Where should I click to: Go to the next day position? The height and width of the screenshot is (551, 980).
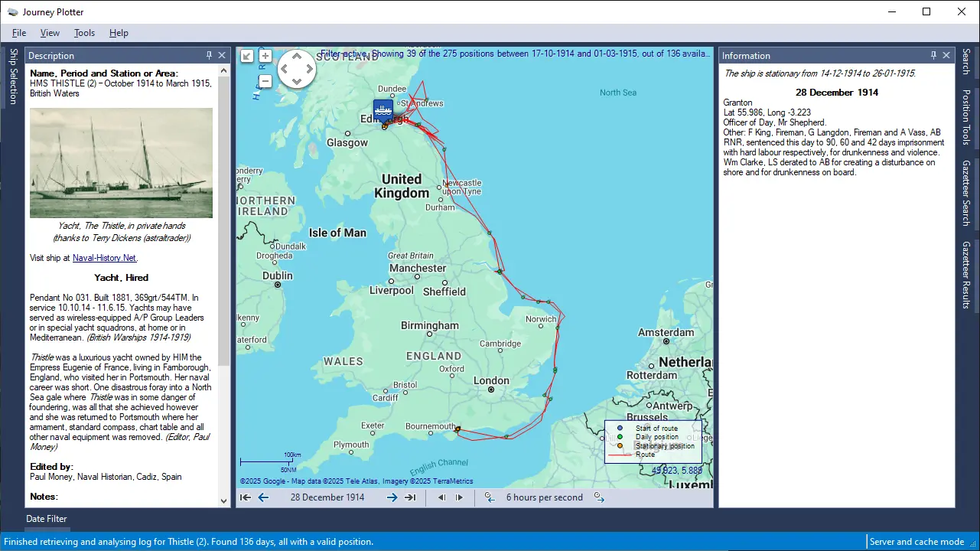[x=392, y=497]
